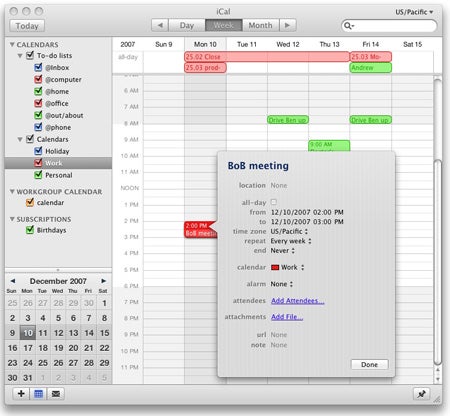The image size is (450, 416).
Task: Click the pushpin icon at bottom right
Action: [x=421, y=394]
